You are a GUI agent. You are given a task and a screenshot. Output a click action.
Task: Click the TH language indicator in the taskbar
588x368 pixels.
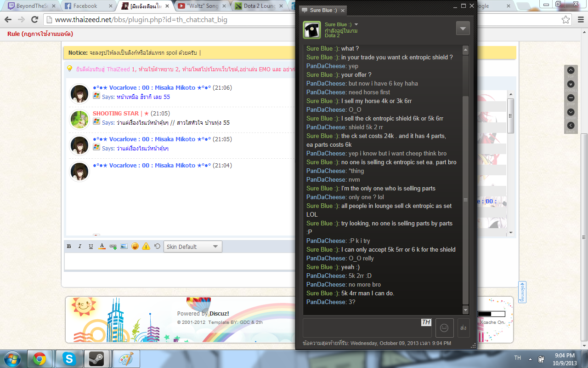tap(517, 358)
